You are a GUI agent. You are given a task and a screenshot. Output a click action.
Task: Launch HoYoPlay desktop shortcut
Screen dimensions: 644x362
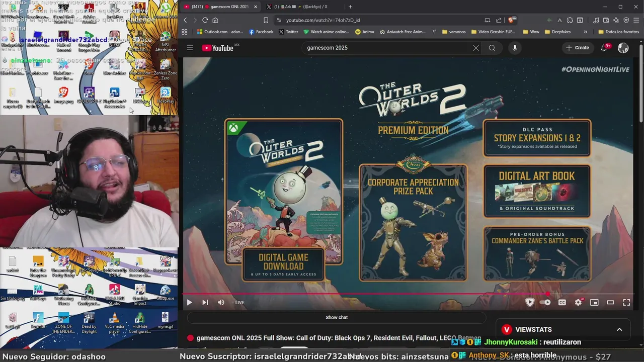[166, 96]
